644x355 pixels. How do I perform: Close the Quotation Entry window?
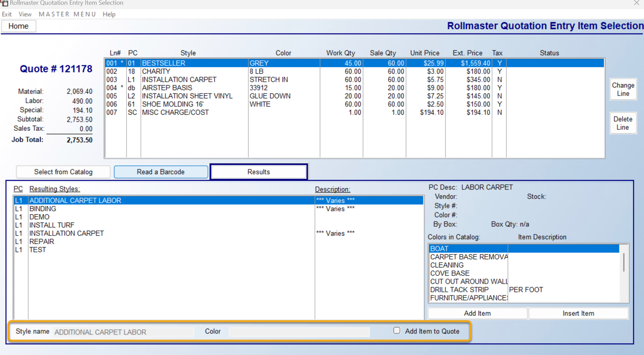[x=636, y=3]
